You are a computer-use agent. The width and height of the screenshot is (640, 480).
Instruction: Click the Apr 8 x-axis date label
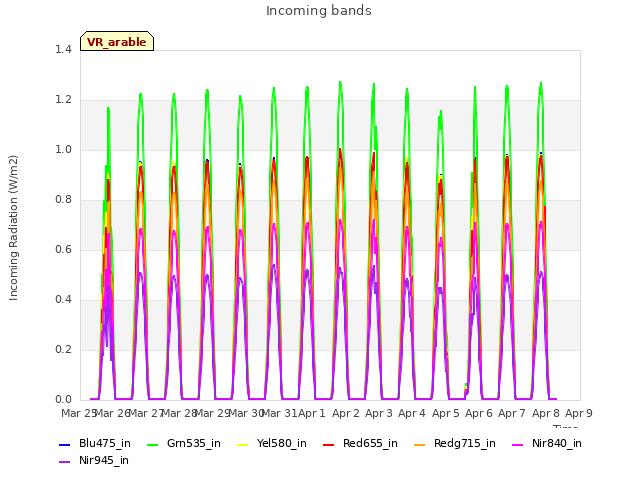click(545, 413)
